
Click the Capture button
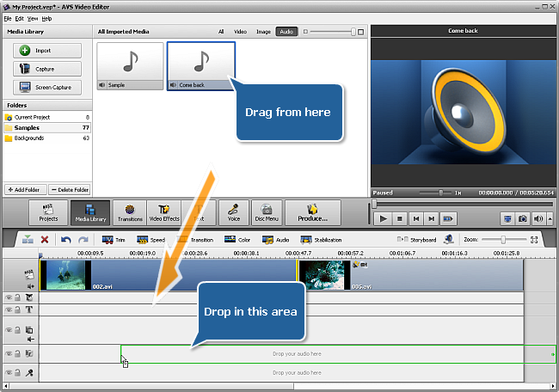[47, 69]
